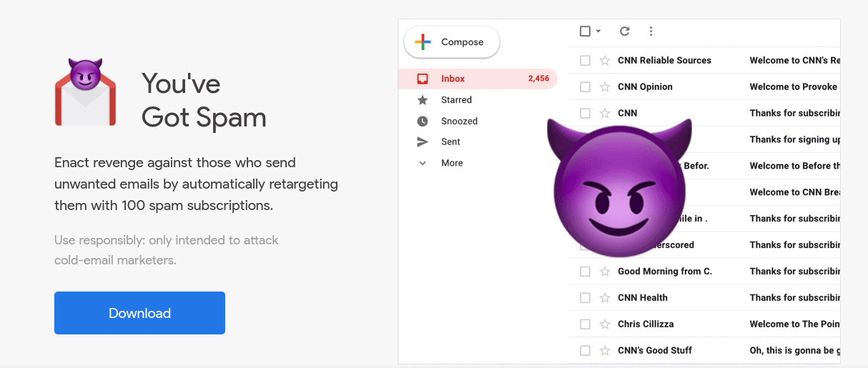Star the Chris Cillizza email

coord(605,324)
